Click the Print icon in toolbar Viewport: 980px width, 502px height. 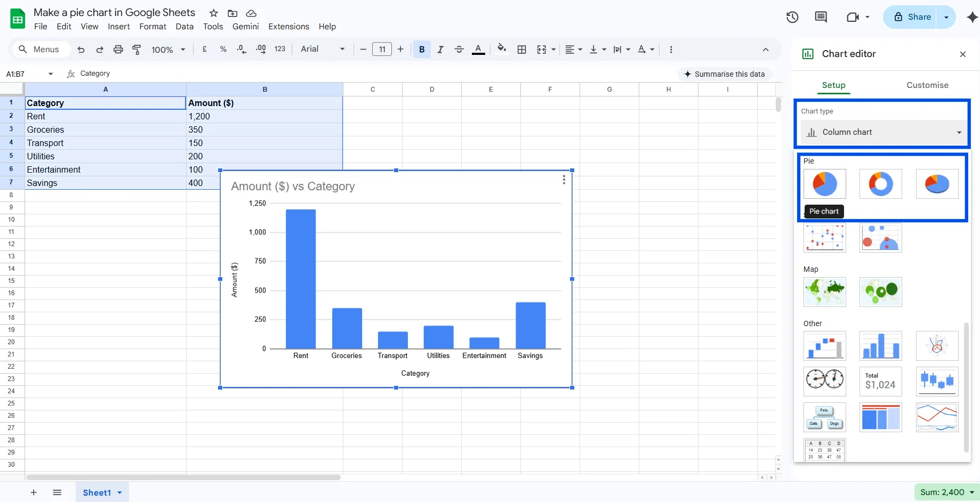pos(118,50)
